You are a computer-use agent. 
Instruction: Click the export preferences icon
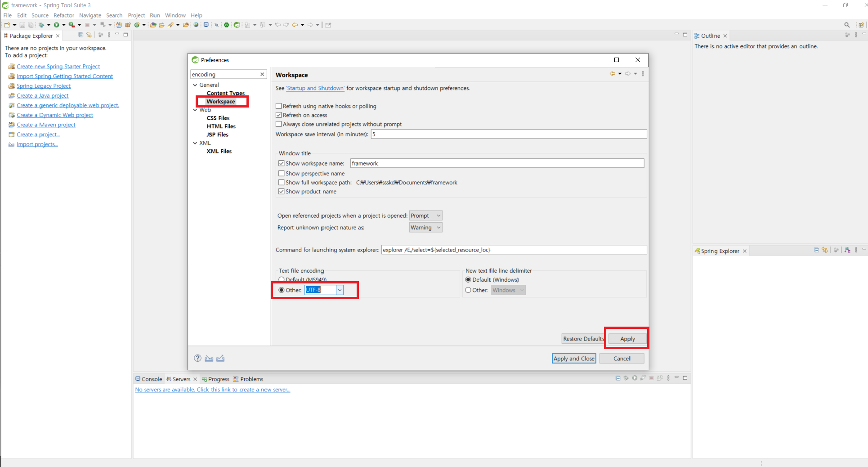(x=220, y=358)
